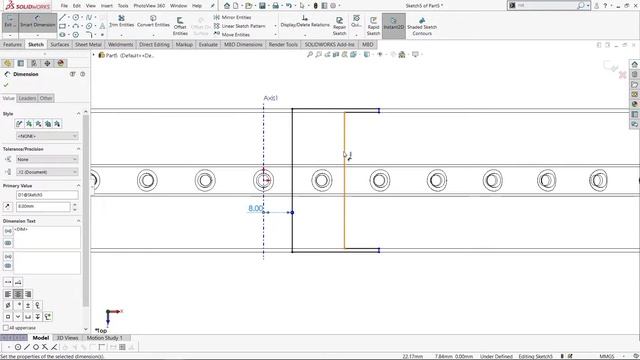Insert the centerline symbol
Screen dimensions: 640x360
pos(38,305)
